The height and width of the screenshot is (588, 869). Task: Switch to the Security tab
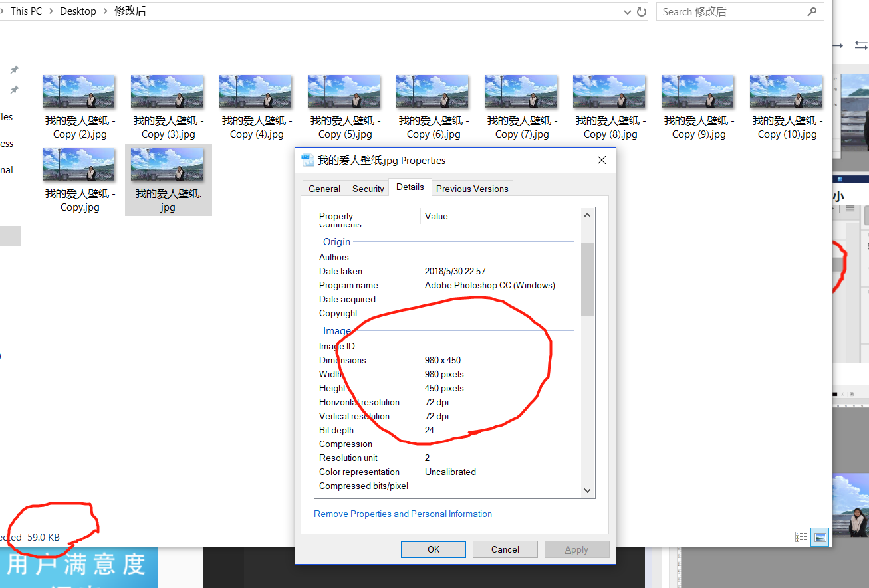368,189
